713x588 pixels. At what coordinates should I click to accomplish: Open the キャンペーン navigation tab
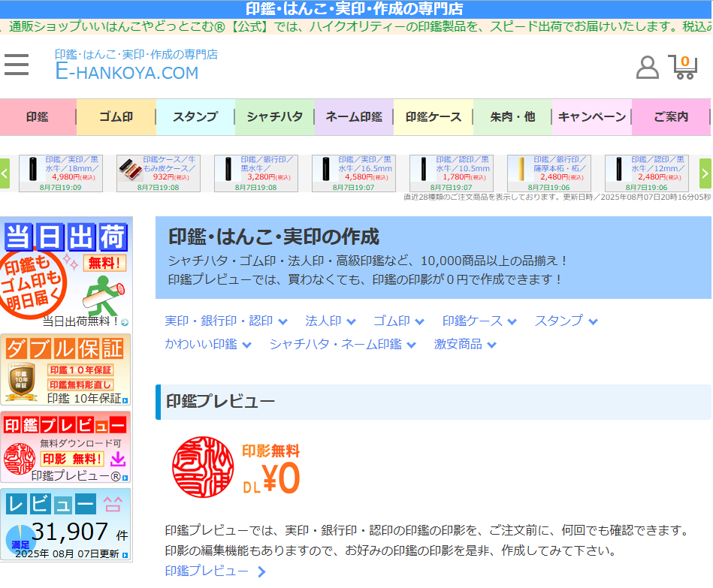click(x=592, y=117)
